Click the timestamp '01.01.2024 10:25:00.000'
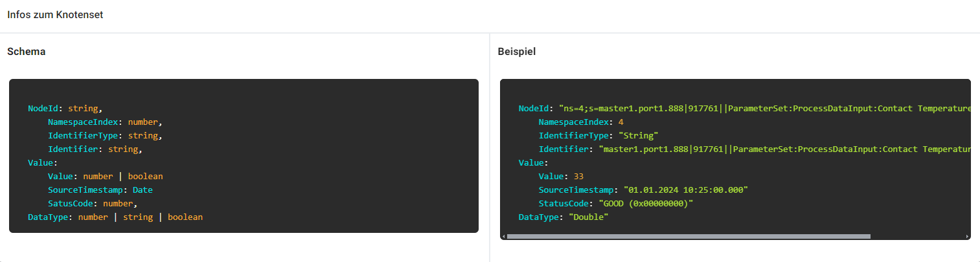 pyautogui.click(x=686, y=190)
